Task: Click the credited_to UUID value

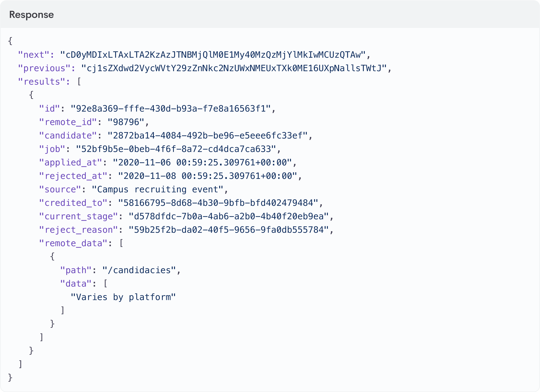Action: pos(218,203)
